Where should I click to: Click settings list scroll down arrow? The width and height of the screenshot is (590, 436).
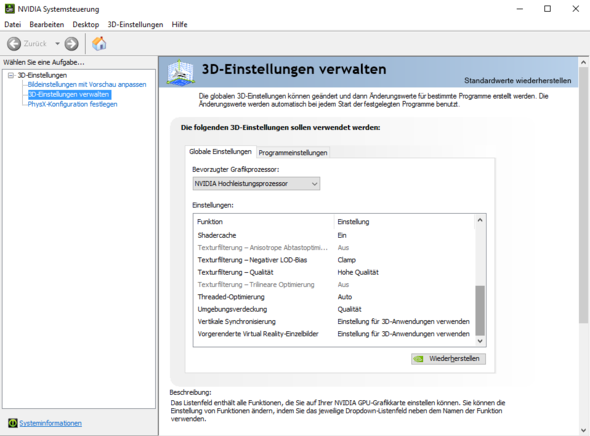[480, 341]
